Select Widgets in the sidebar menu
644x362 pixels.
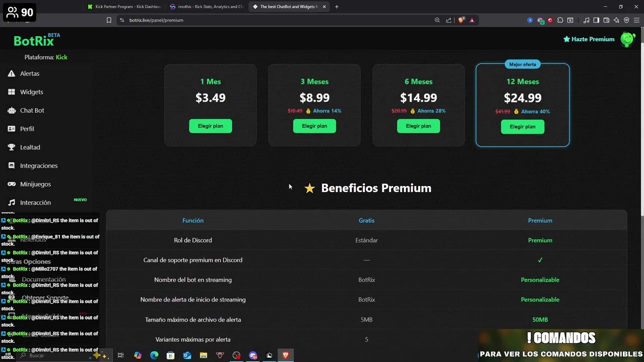32,92
